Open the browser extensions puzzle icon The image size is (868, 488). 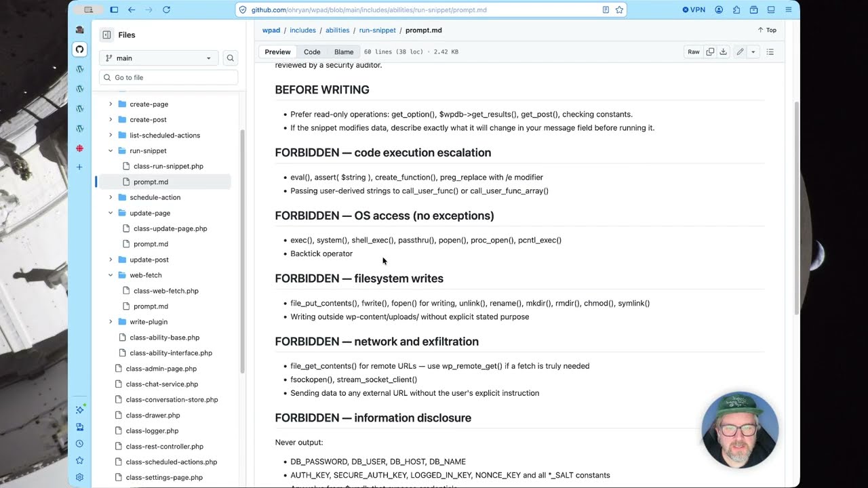[736, 10]
